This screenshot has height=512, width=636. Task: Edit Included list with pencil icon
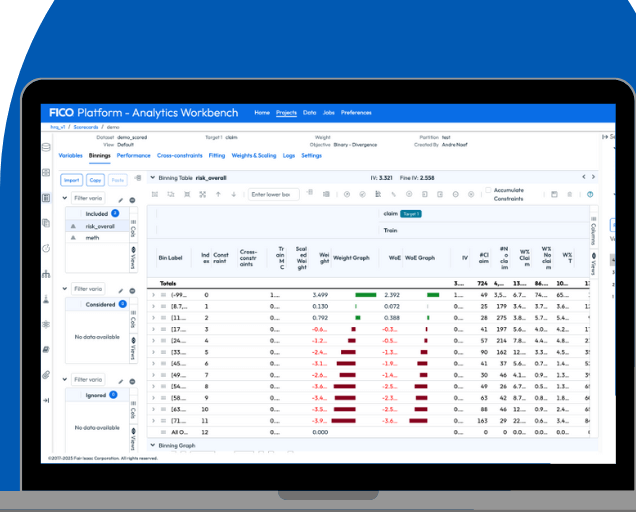(120, 200)
